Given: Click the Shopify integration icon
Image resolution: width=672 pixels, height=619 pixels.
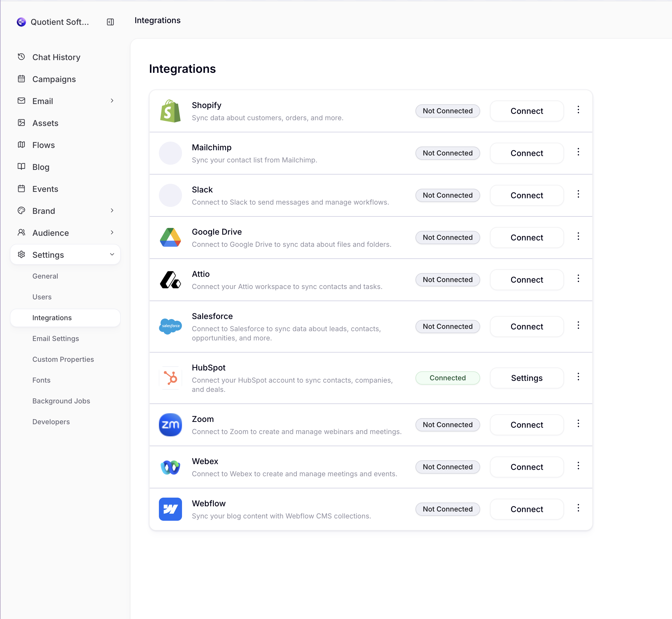Looking at the screenshot, I should [x=170, y=111].
